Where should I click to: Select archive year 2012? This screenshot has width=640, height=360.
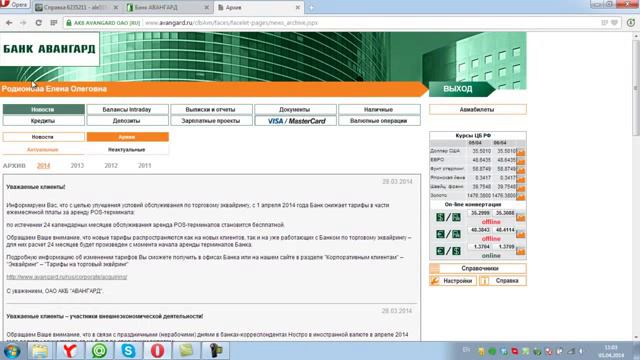[111, 166]
